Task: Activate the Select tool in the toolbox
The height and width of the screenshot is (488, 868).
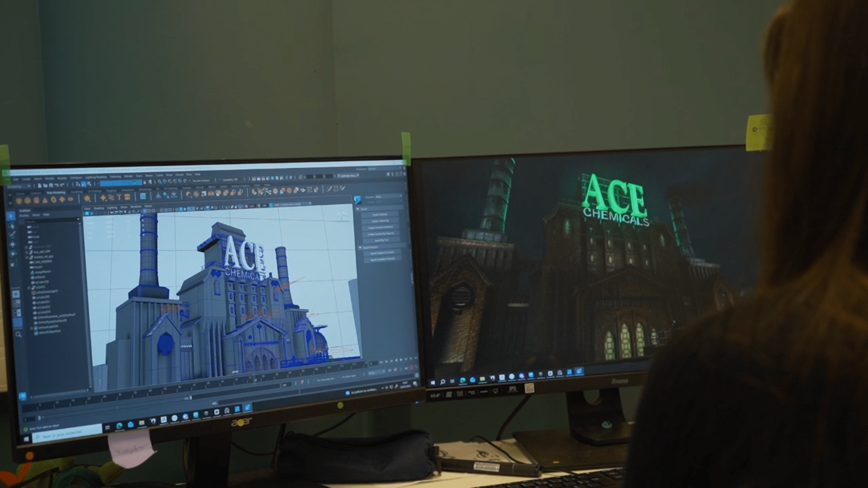Action: [11, 216]
